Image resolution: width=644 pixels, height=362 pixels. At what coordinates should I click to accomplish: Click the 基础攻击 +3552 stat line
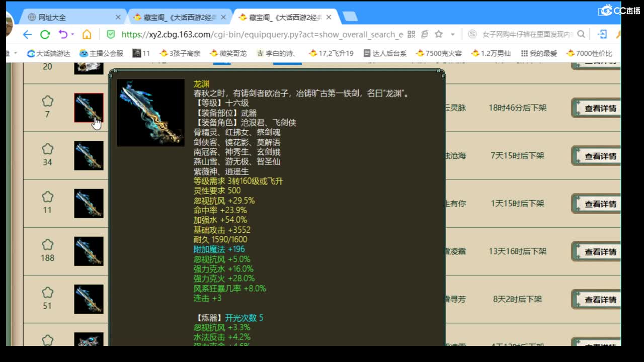222,230
